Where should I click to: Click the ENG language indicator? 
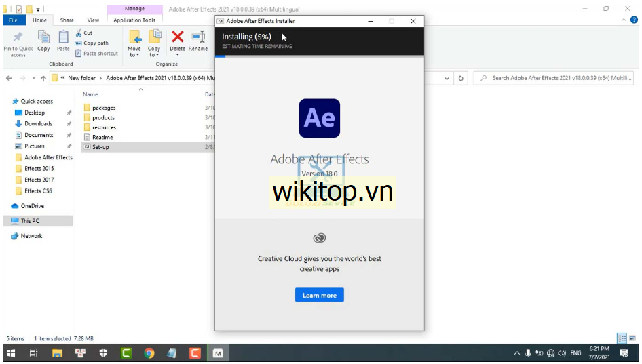click(x=575, y=353)
